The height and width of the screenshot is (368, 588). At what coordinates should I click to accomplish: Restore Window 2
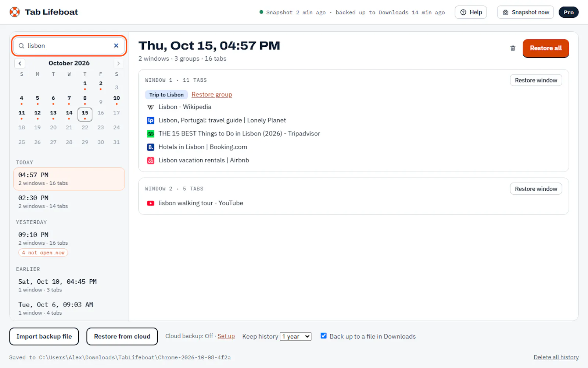point(536,189)
